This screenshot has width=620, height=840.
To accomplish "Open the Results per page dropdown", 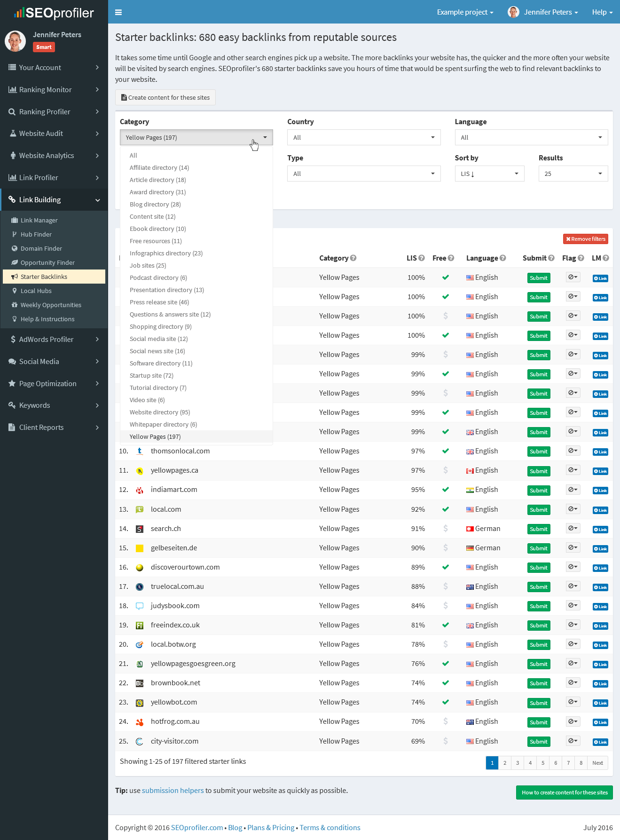I will [573, 174].
